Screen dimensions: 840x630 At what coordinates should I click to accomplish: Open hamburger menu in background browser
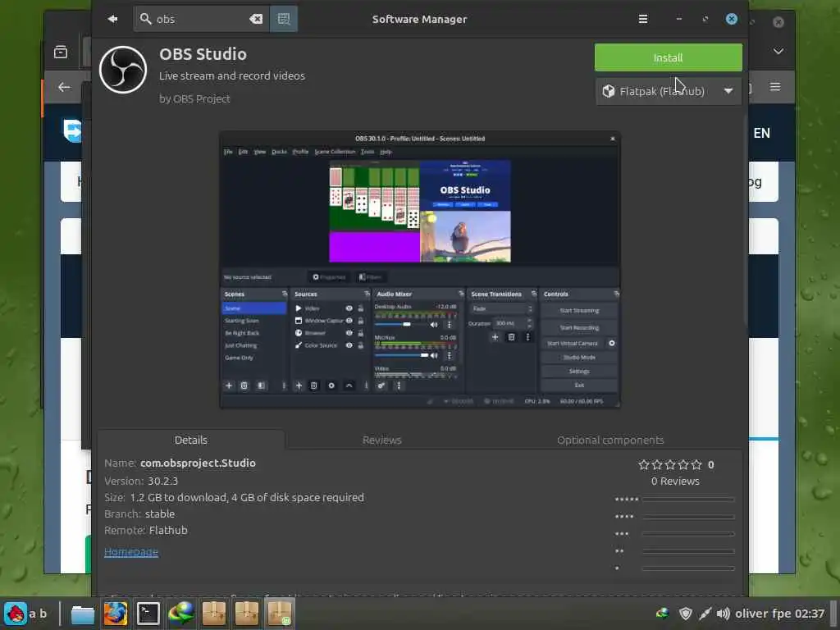click(775, 86)
